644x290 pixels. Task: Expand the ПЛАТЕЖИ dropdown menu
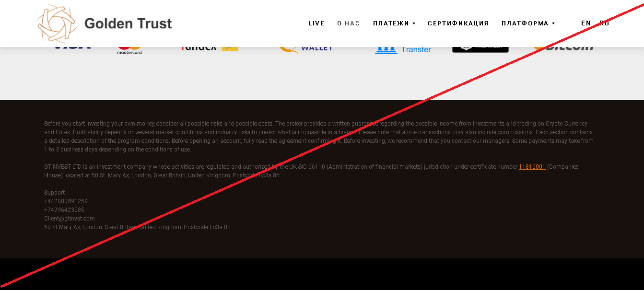pyautogui.click(x=394, y=23)
